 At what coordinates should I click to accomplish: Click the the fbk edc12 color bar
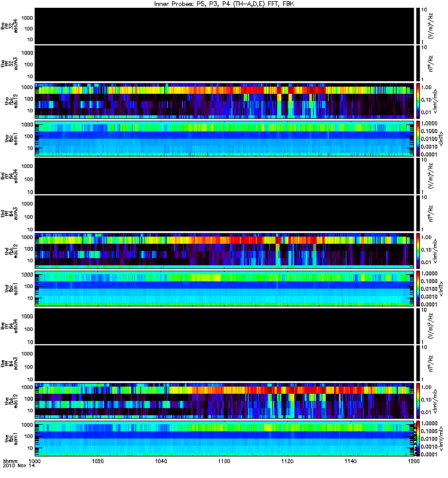click(418, 401)
